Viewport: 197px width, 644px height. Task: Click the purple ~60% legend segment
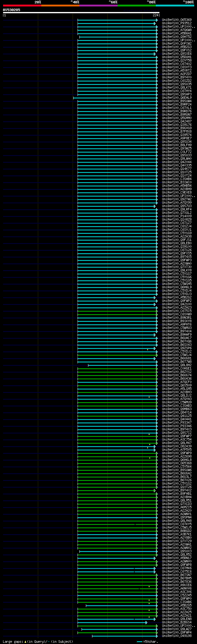pyautogui.click(x=98, y=6)
